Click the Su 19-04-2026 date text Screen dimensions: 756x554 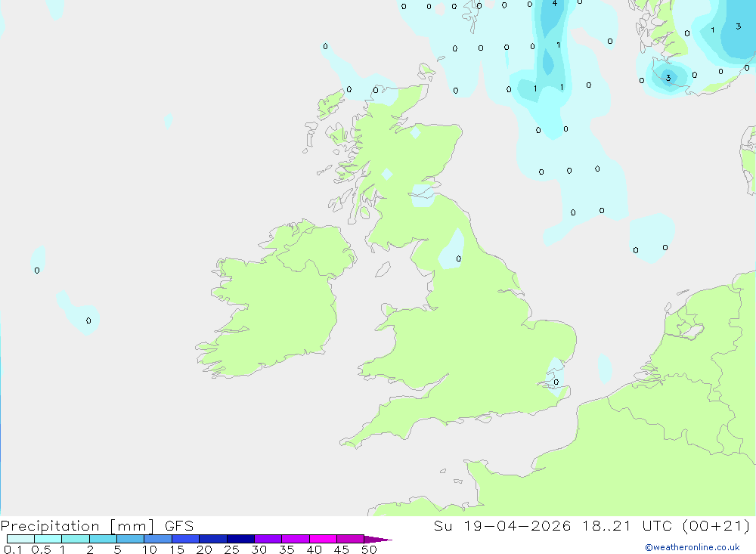click(x=502, y=525)
